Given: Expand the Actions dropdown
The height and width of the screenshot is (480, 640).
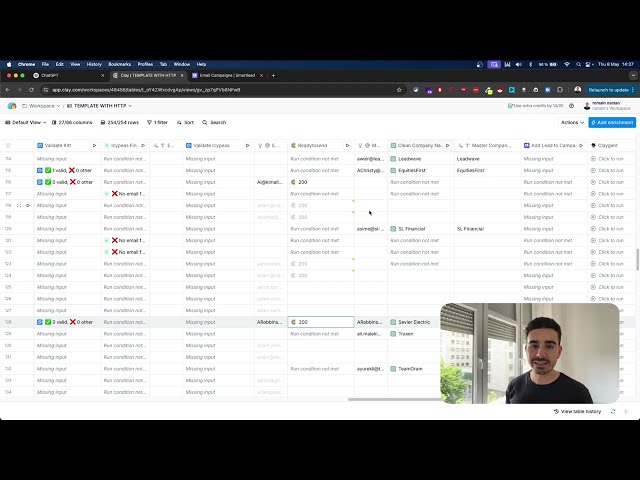Looking at the screenshot, I should 572,122.
